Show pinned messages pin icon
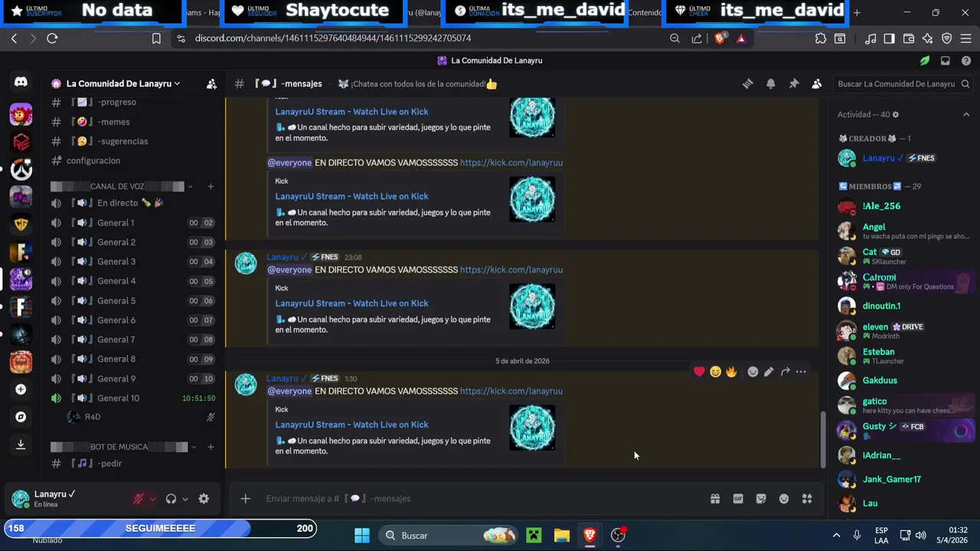Image resolution: width=980 pixels, height=551 pixels. [x=794, y=83]
